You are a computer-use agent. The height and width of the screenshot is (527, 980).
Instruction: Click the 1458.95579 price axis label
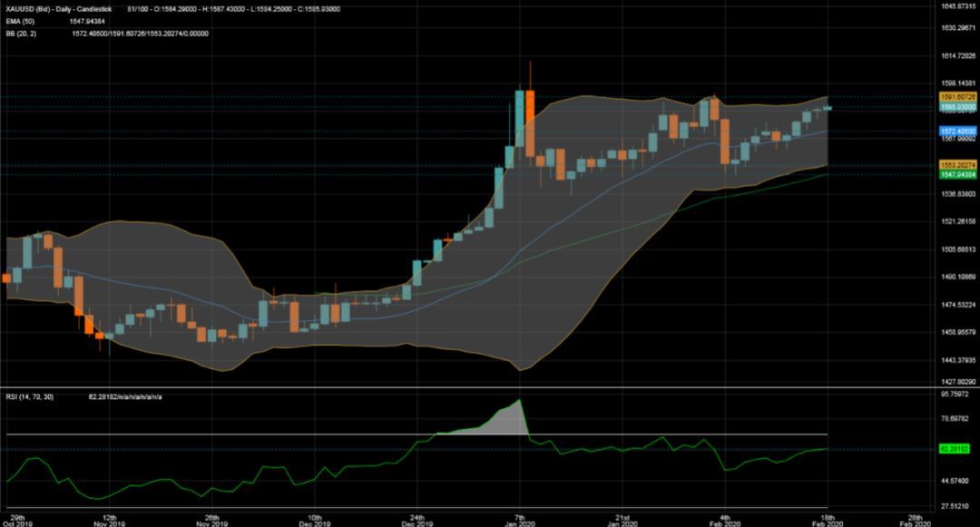click(958, 332)
